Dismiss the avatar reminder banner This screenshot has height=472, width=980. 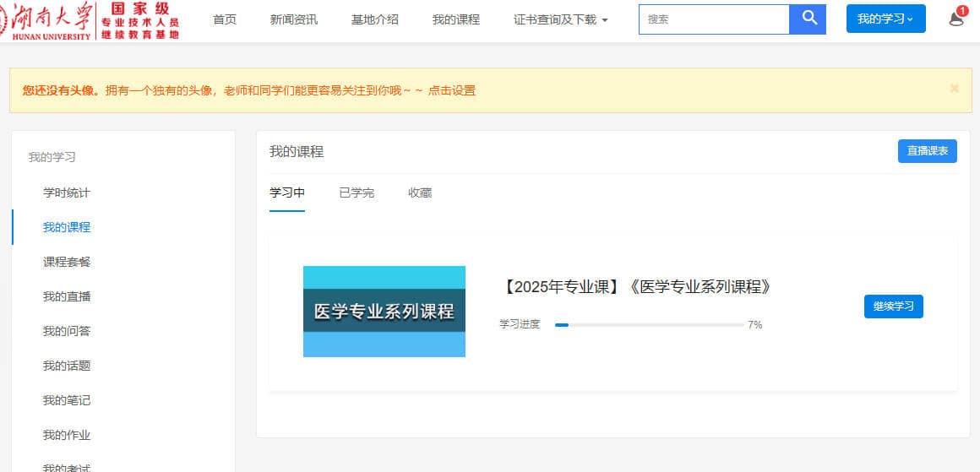coord(954,89)
